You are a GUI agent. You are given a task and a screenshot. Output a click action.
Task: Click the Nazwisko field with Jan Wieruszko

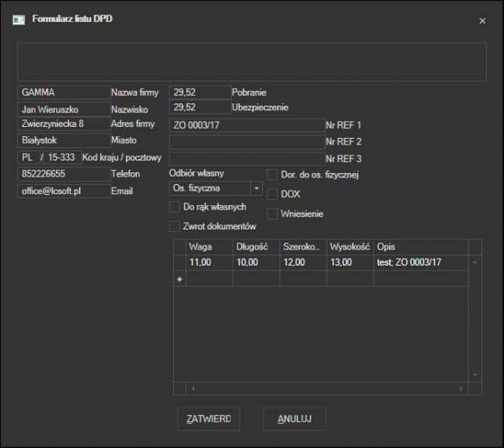coord(64,109)
